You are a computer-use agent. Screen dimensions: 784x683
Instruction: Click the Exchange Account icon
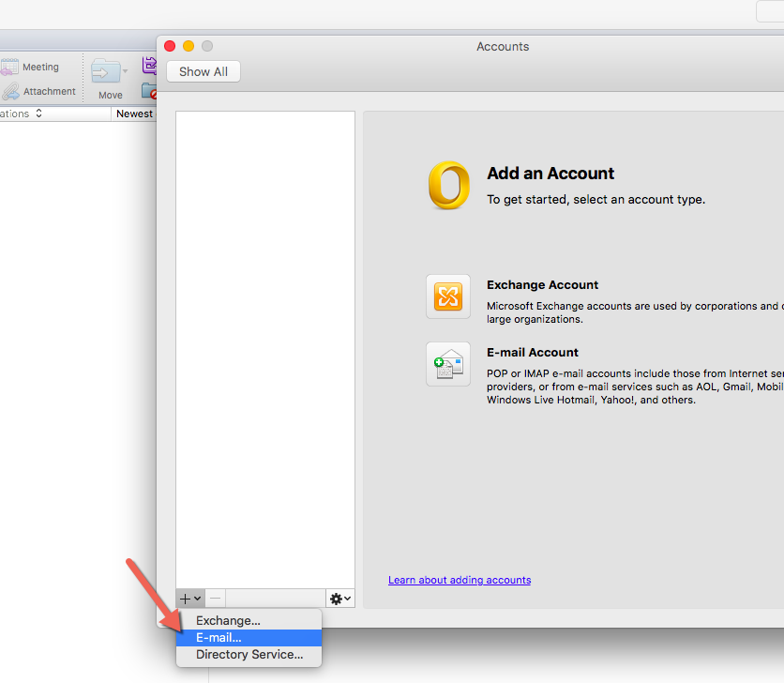[448, 296]
